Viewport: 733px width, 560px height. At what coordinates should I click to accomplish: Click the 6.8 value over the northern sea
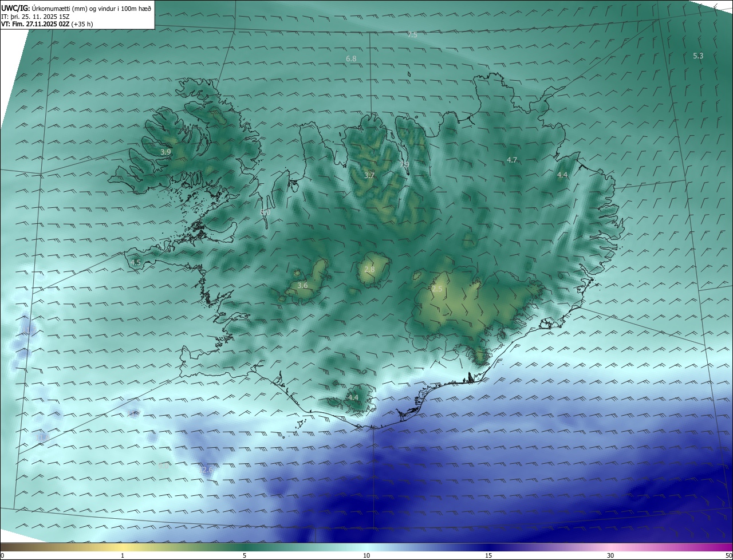point(351,59)
